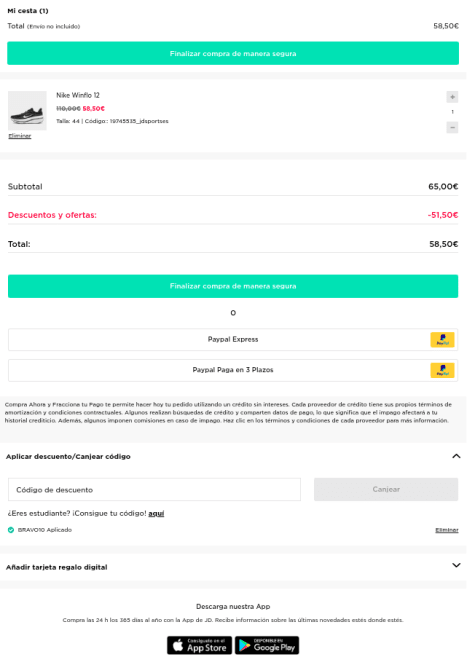
Task: Click the PayPal logo on Paypal Express
Action: [442, 340]
